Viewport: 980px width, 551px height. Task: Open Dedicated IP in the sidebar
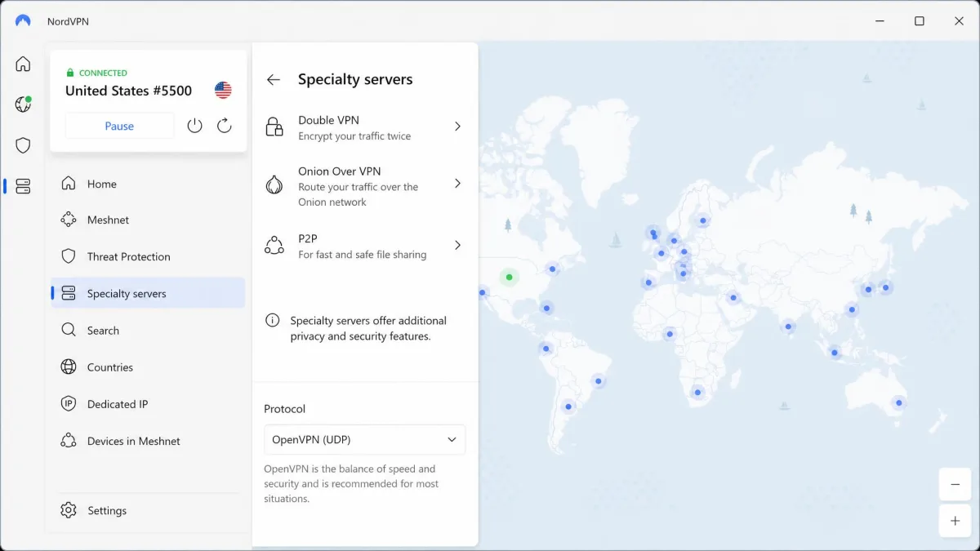pos(148,403)
